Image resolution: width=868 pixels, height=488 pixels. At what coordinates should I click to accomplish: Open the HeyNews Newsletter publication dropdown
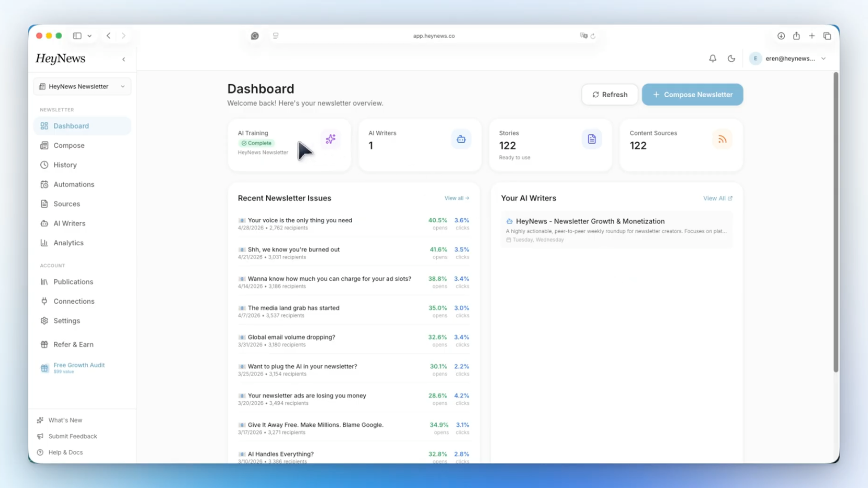(x=82, y=86)
